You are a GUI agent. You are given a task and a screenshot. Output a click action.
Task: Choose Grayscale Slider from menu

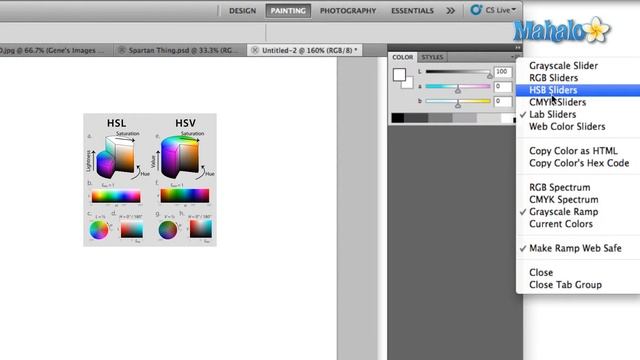(563, 66)
